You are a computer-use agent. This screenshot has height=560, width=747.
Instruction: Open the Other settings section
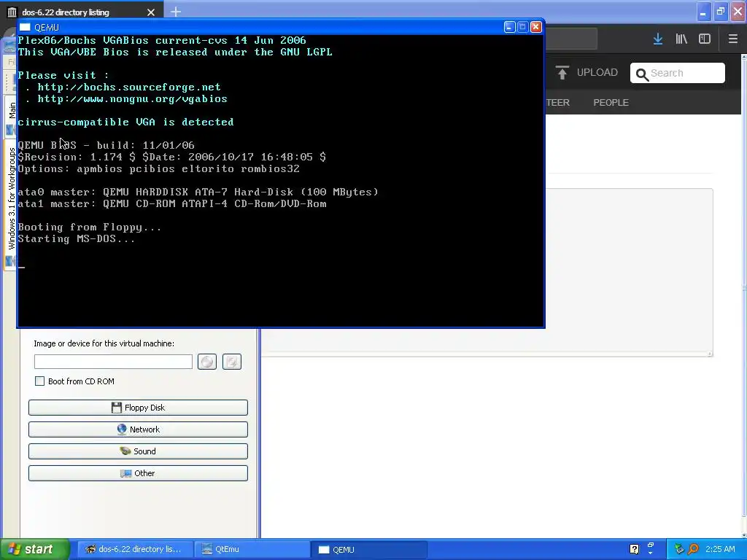[x=138, y=473]
